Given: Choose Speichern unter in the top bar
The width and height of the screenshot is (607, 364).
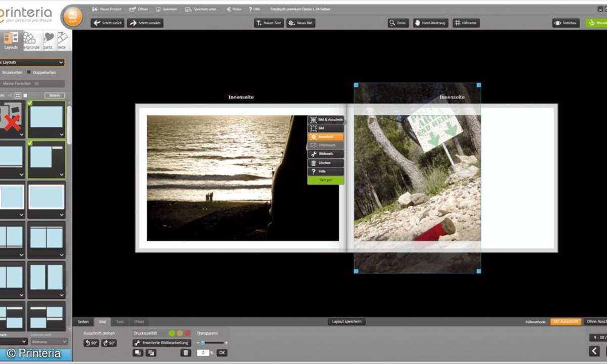Looking at the screenshot, I should (x=202, y=9).
